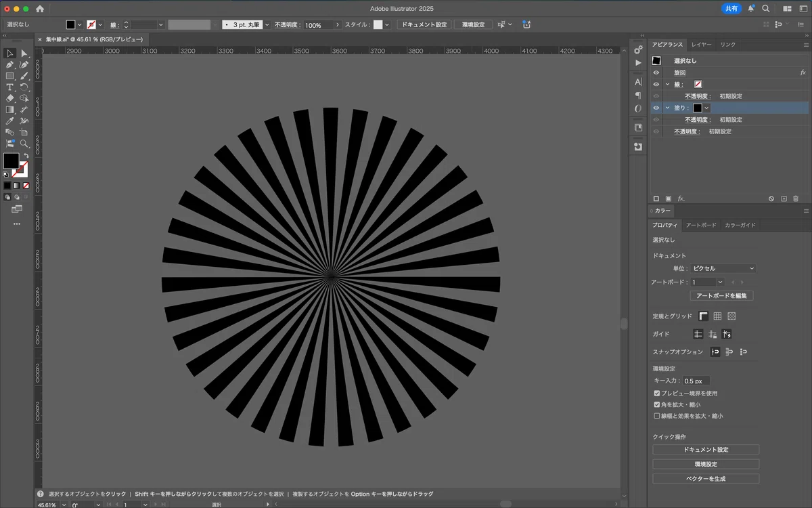Click the ベクターを生成 button
This screenshot has width=812, height=508.
[x=706, y=478]
